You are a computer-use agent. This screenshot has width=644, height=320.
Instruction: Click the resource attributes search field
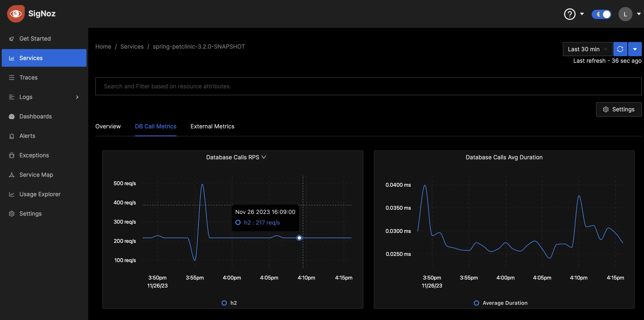click(x=368, y=86)
